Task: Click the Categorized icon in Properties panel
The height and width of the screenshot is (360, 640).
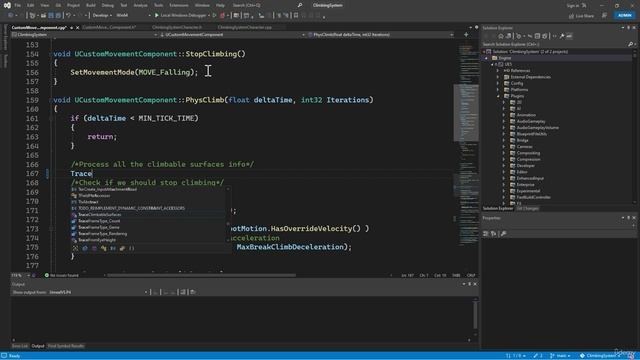Action: tap(486, 233)
